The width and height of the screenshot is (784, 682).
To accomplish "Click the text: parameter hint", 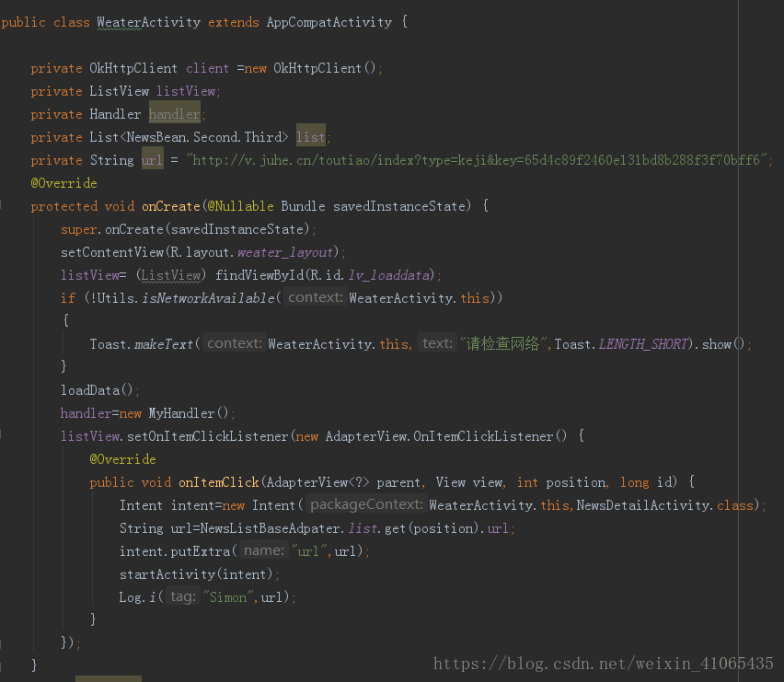I will click(437, 344).
